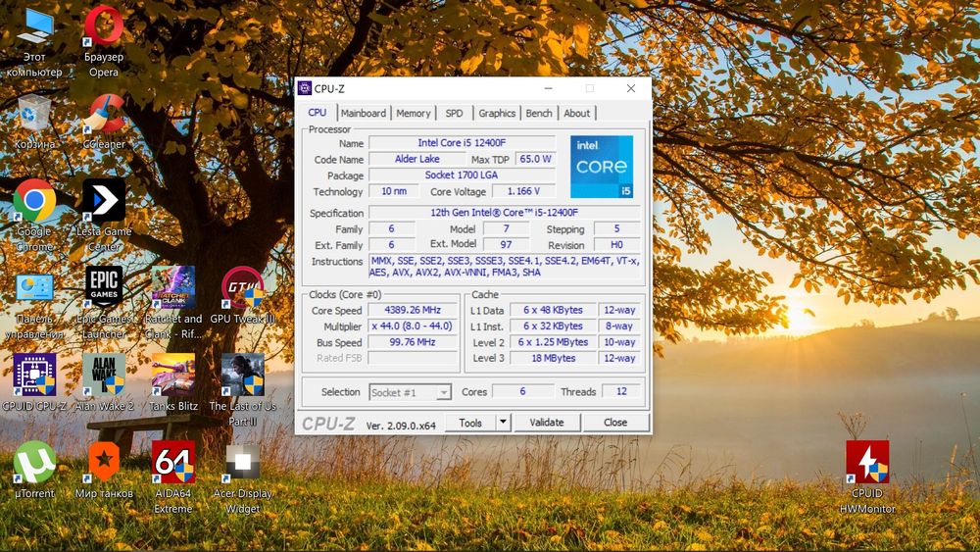Select the Acer Display Widget icon
Image resolution: width=980 pixels, height=552 pixels.
coord(242,477)
